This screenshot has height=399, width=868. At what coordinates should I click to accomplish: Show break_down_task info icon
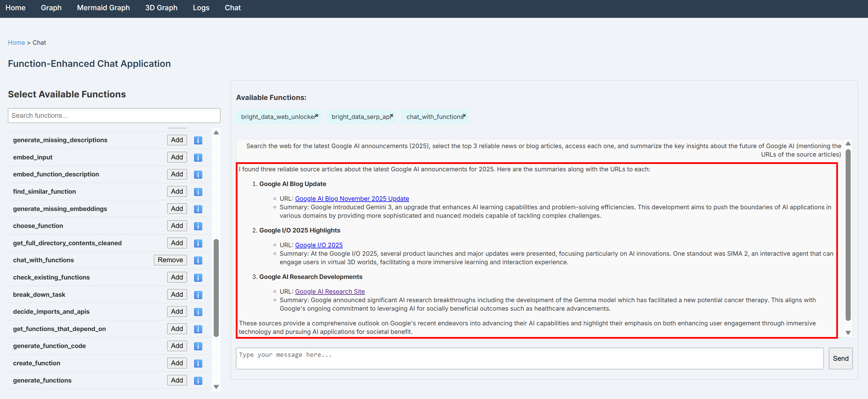pos(198,295)
